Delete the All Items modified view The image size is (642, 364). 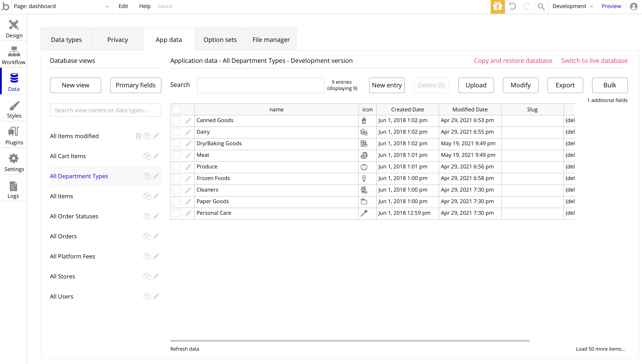pyautogui.click(x=138, y=136)
